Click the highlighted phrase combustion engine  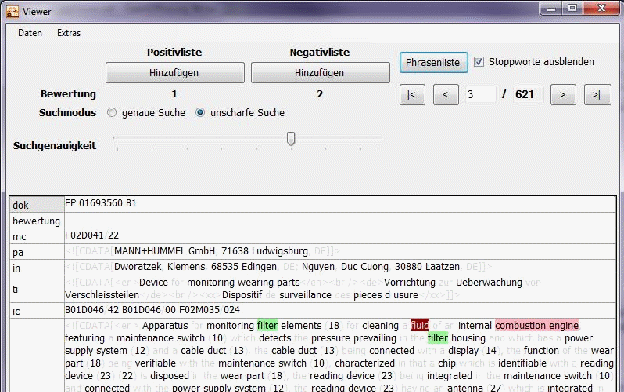pos(537,326)
